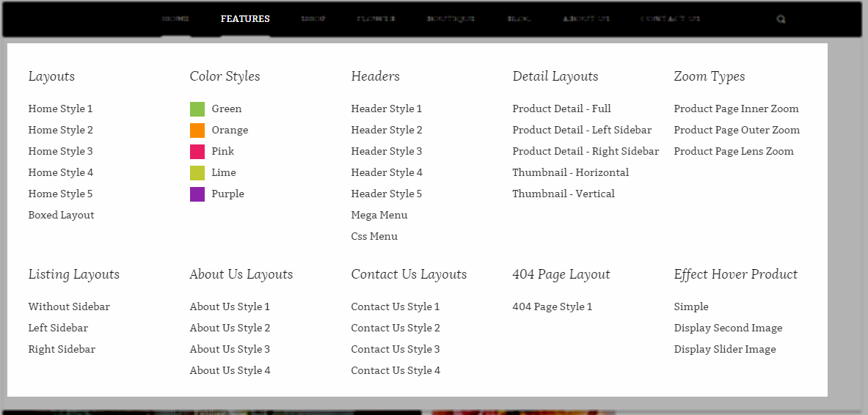Open About Us Style 3

click(230, 349)
